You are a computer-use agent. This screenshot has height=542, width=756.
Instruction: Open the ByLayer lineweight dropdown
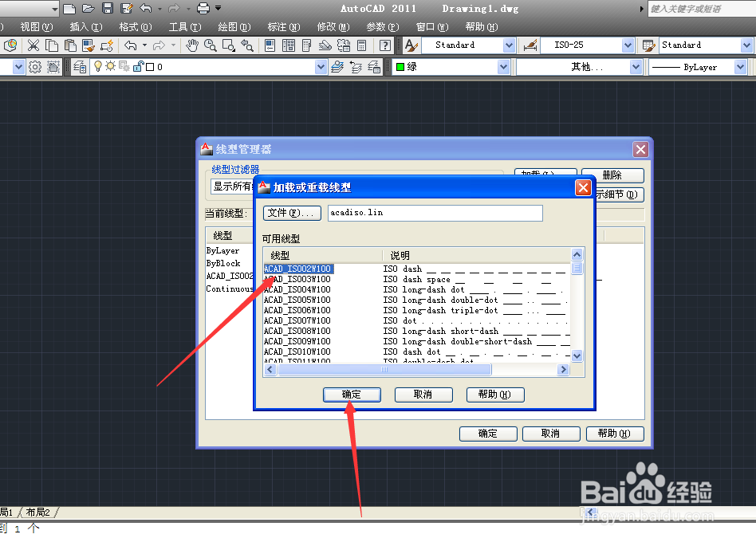point(741,67)
